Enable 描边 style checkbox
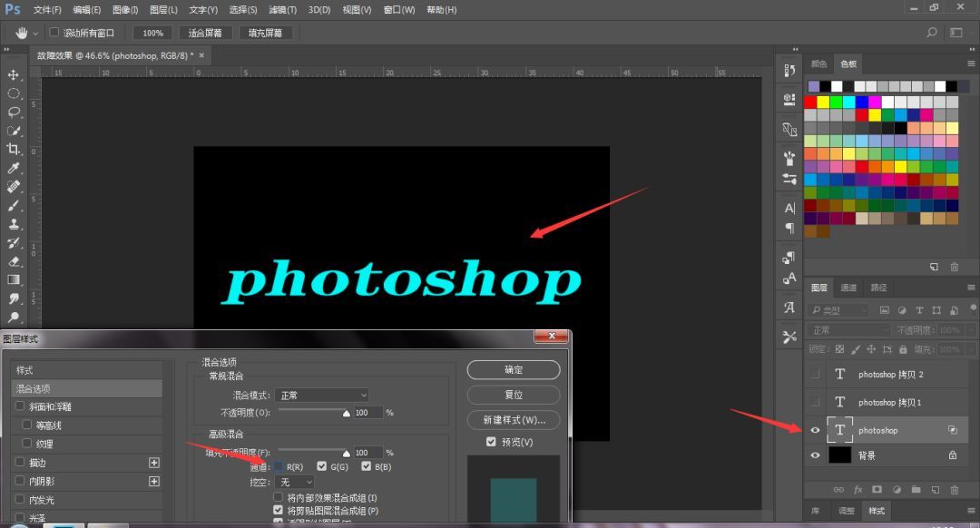 [x=20, y=462]
